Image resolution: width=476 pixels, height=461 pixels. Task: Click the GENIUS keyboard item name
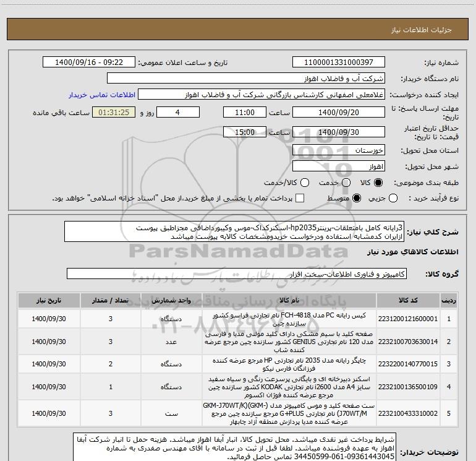point(289,342)
